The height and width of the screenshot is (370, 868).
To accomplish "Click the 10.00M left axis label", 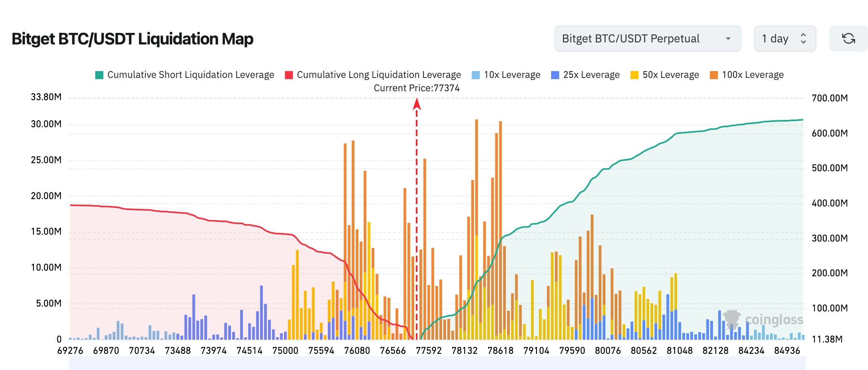I will click(46, 267).
